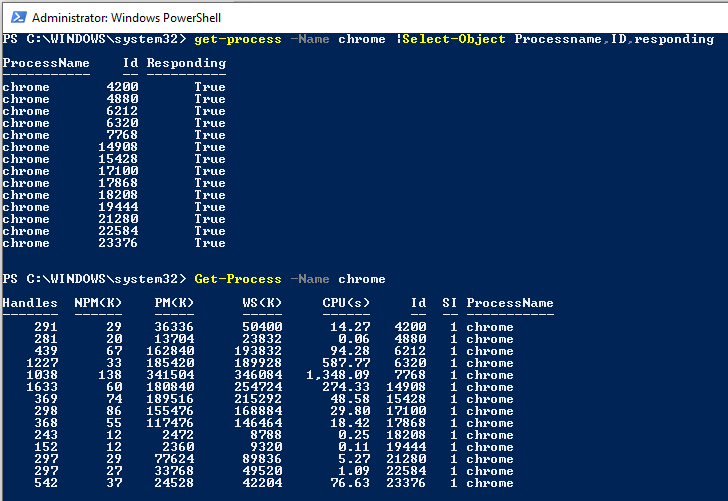Click NPM value 86

pos(114,411)
